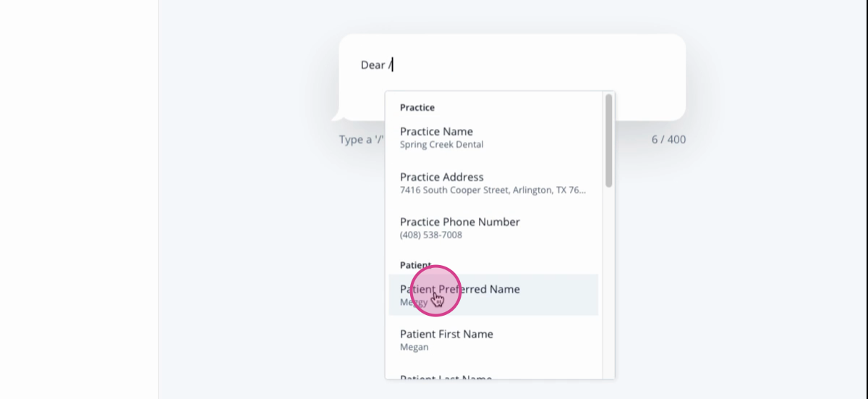This screenshot has height=399, width=868.
Task: Choose the partially visible Patient Last Name item
Action: point(493,374)
